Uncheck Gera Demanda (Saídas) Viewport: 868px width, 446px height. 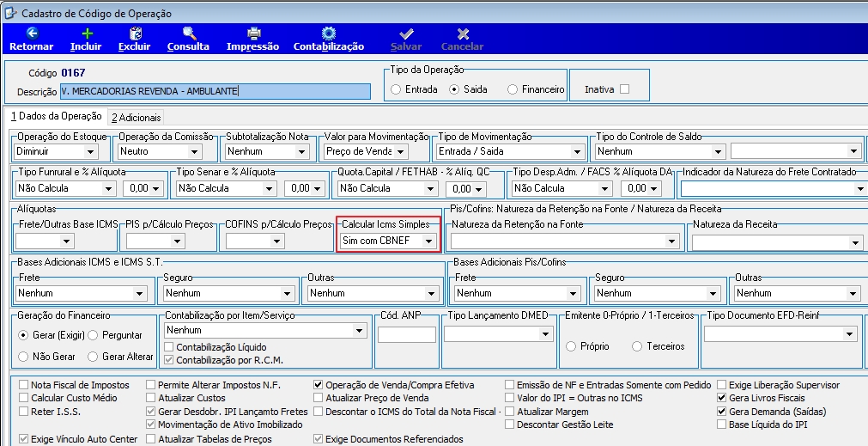(x=721, y=412)
